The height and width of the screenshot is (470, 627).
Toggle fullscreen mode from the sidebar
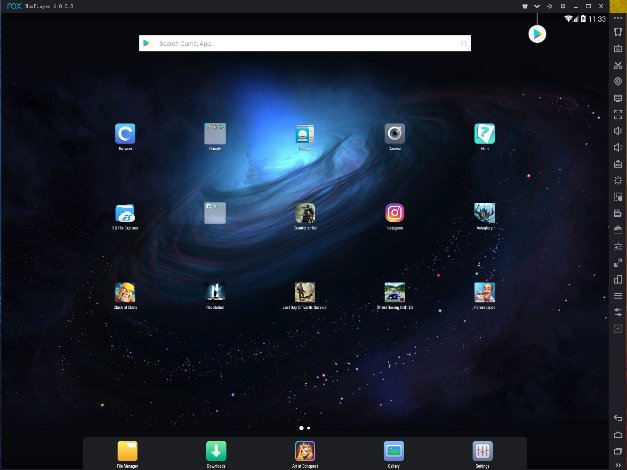tap(618, 114)
